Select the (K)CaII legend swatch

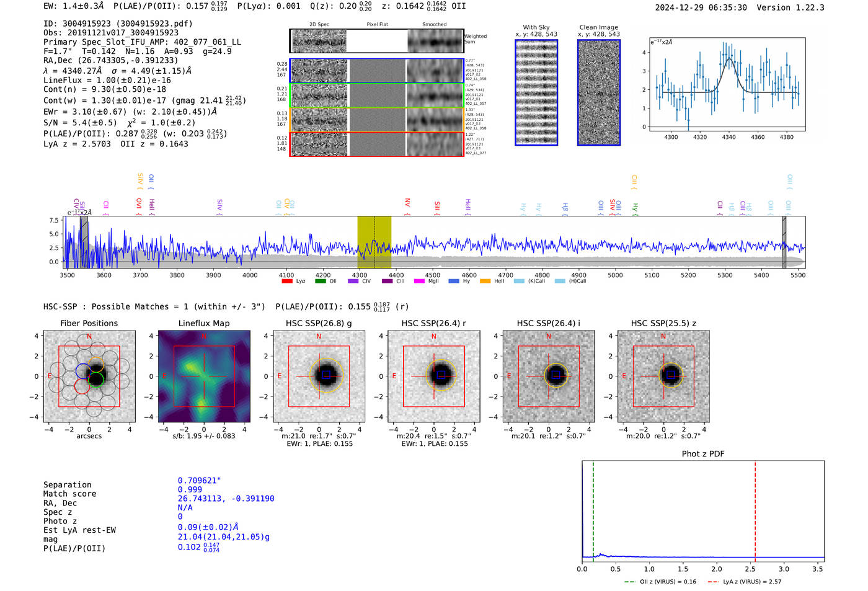point(519,281)
